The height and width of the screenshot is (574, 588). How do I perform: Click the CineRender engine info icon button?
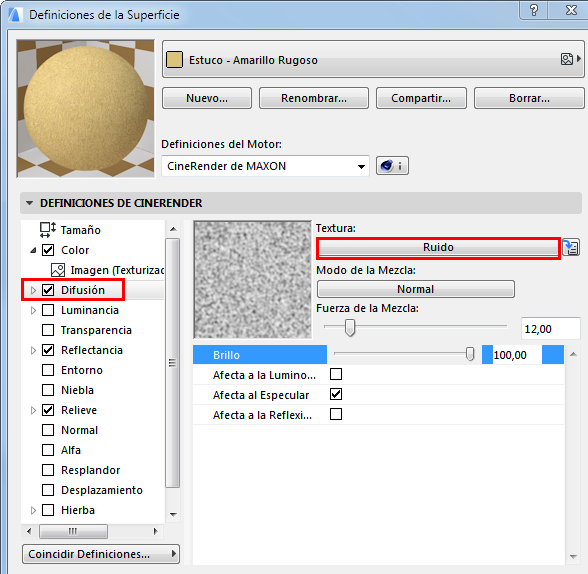(392, 166)
